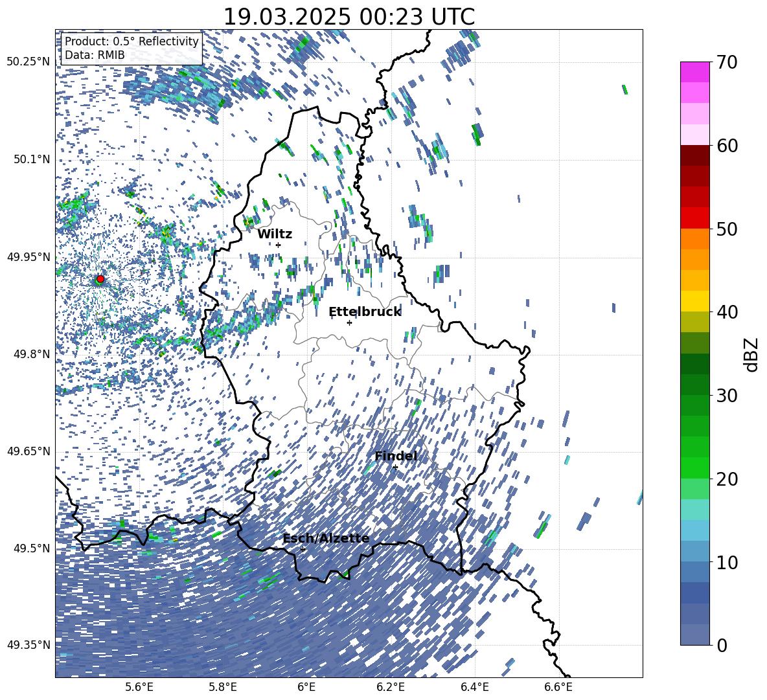
Task: Click the orange segment just below 50 dBZ
Action: [694, 239]
